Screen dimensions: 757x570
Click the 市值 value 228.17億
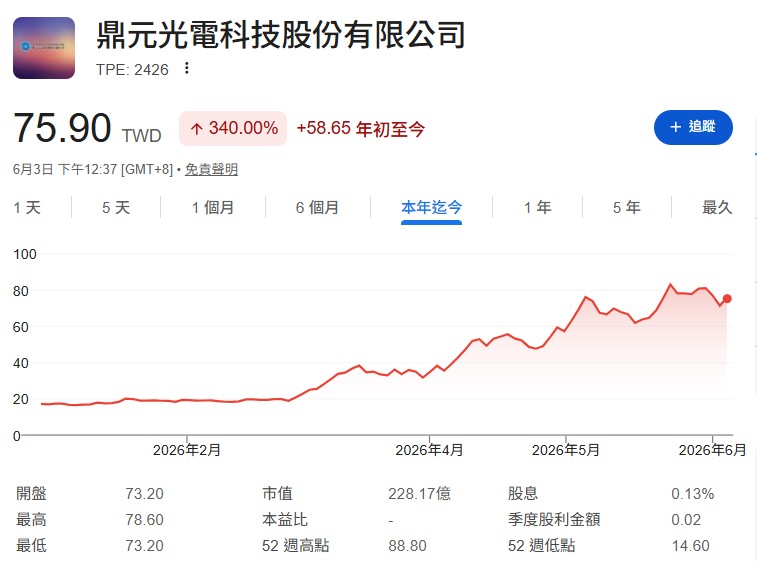420,494
